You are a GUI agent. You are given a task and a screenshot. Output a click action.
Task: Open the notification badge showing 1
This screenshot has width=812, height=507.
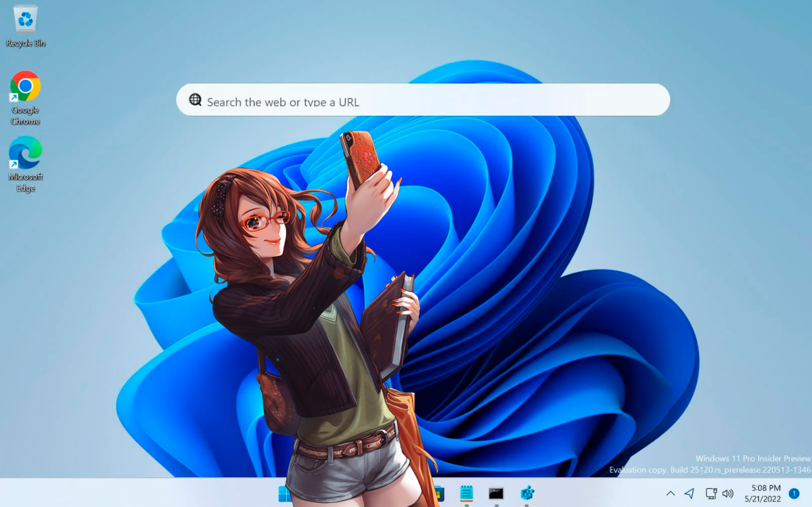794,493
